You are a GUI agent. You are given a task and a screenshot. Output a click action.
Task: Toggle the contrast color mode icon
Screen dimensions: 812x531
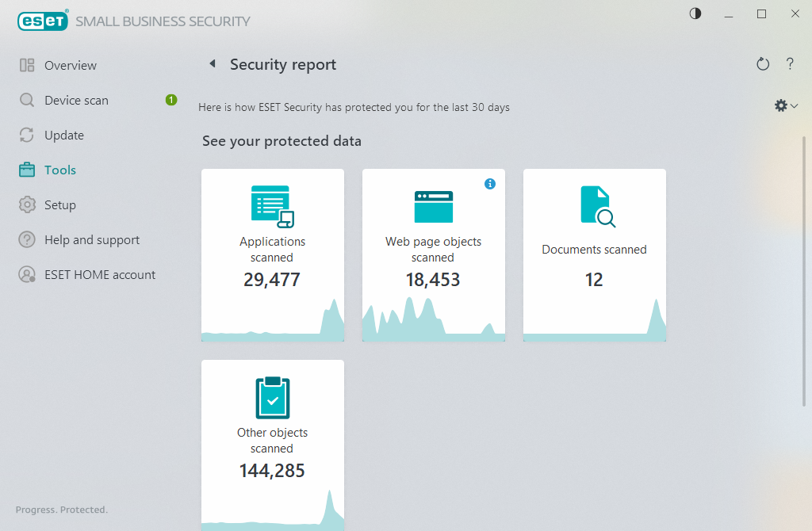pyautogui.click(x=695, y=13)
